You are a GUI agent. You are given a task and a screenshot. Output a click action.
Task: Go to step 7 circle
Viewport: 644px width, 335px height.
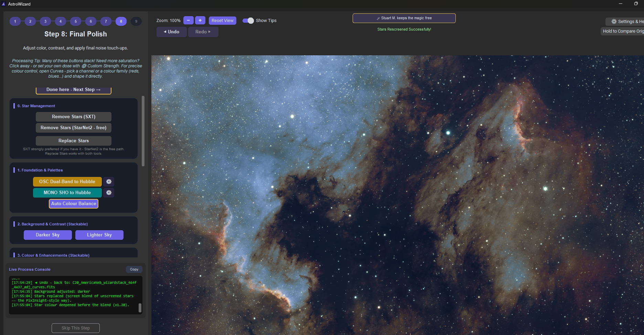pyautogui.click(x=106, y=21)
